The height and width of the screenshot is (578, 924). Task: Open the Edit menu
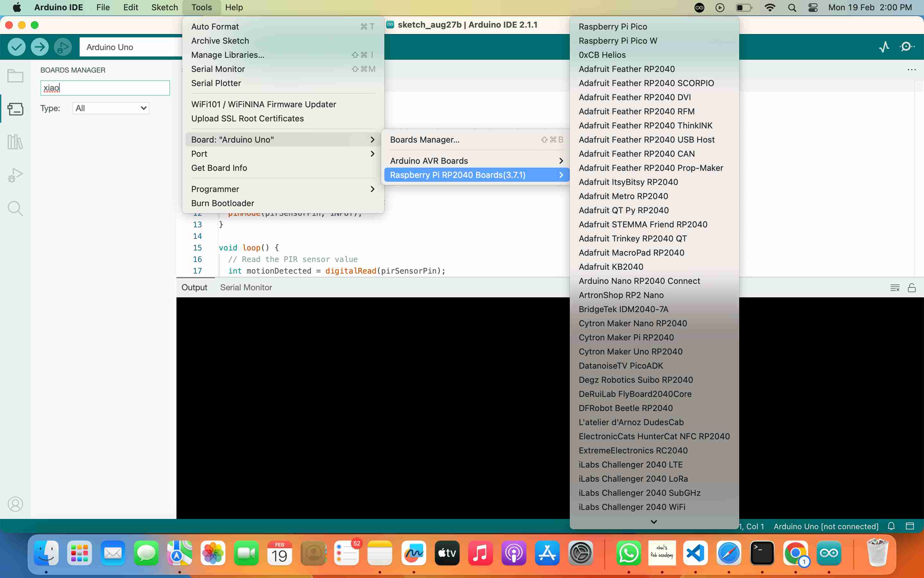click(x=131, y=7)
